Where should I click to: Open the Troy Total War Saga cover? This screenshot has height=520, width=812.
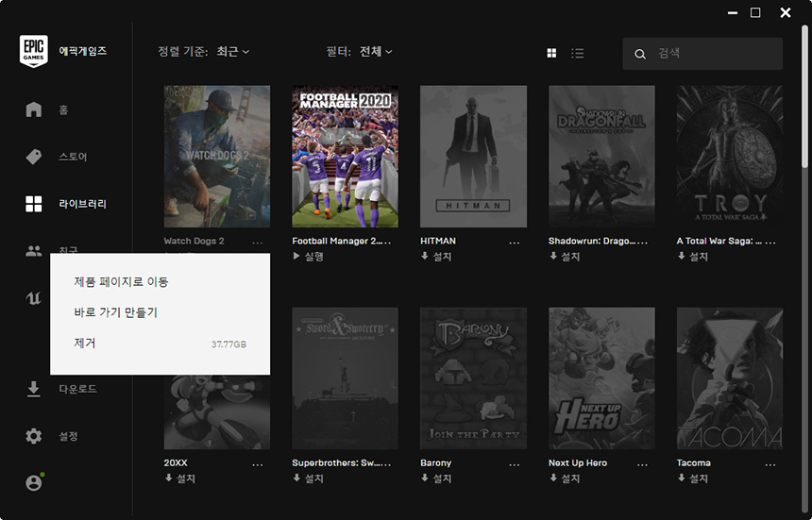[x=730, y=157]
